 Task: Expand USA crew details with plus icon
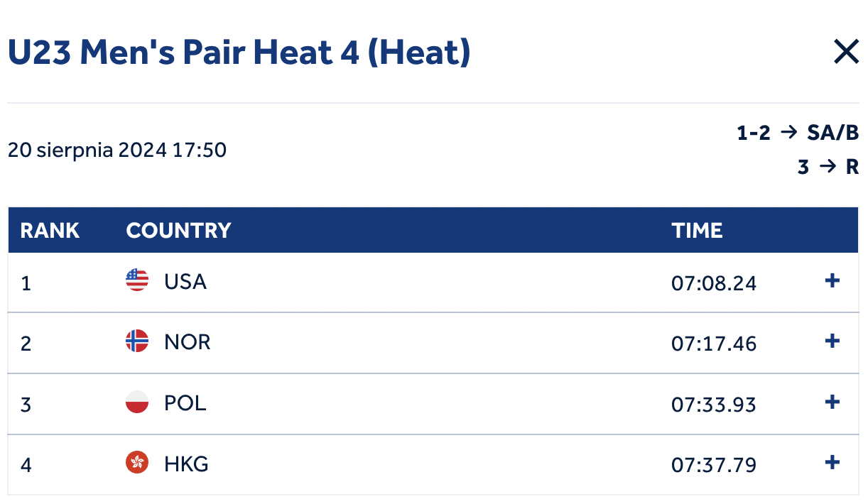click(x=832, y=281)
